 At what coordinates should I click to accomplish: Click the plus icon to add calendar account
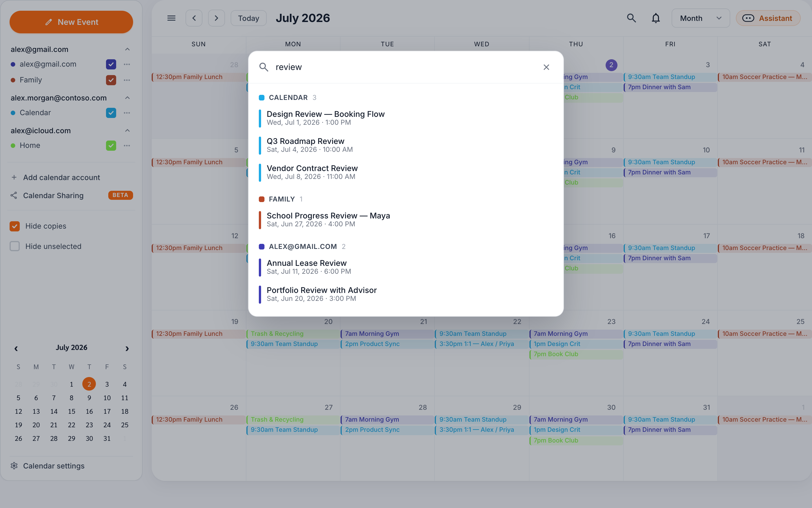click(x=14, y=178)
